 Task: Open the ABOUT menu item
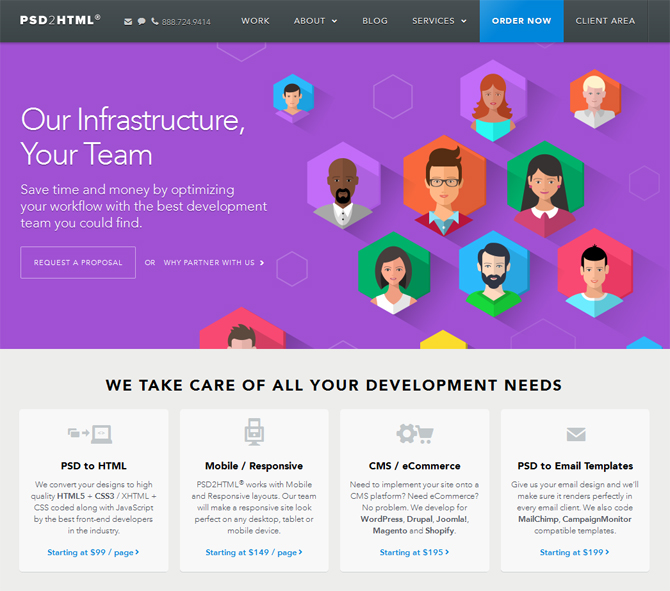pyautogui.click(x=309, y=21)
